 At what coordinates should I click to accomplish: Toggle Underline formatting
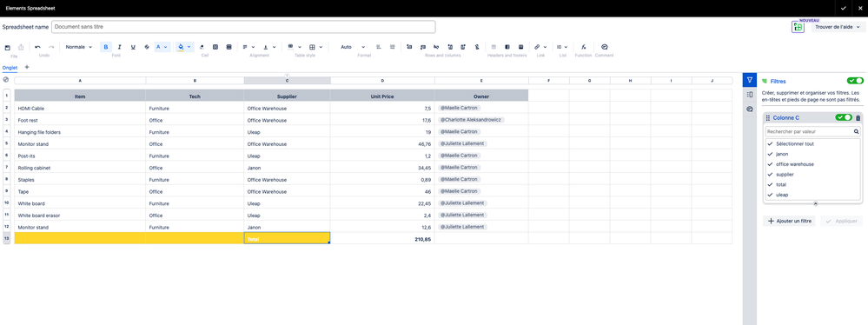133,47
